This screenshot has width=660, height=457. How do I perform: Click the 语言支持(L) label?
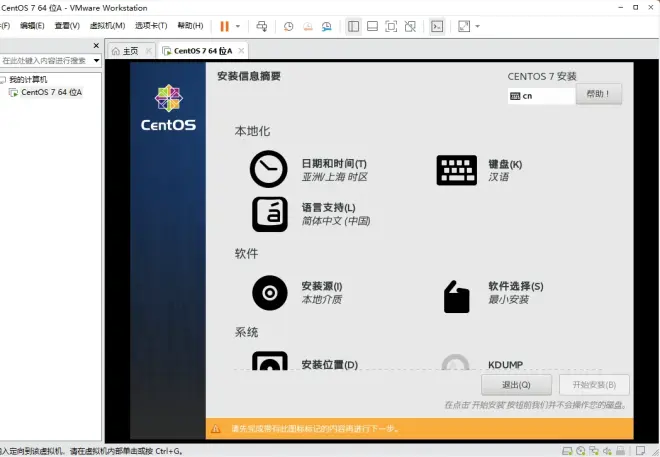tap(329, 207)
